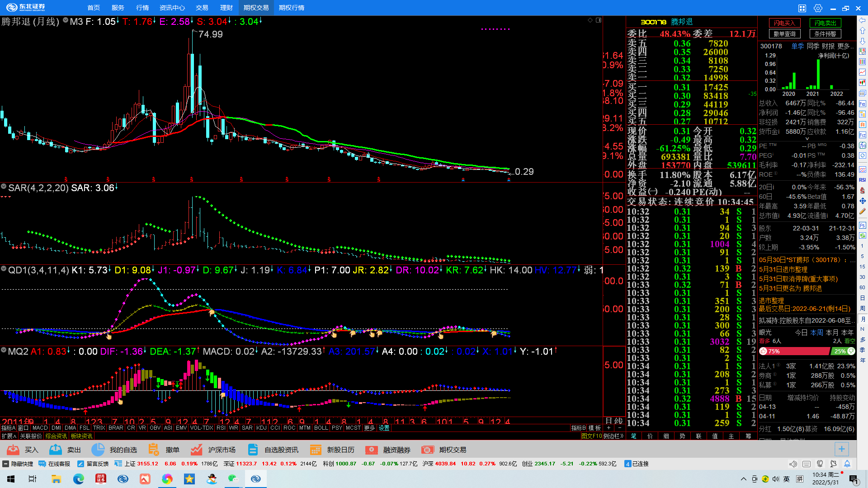This screenshot has width=868, height=488.
Task: Click the 买入 (Buy) icon
Action: [x=13, y=450]
